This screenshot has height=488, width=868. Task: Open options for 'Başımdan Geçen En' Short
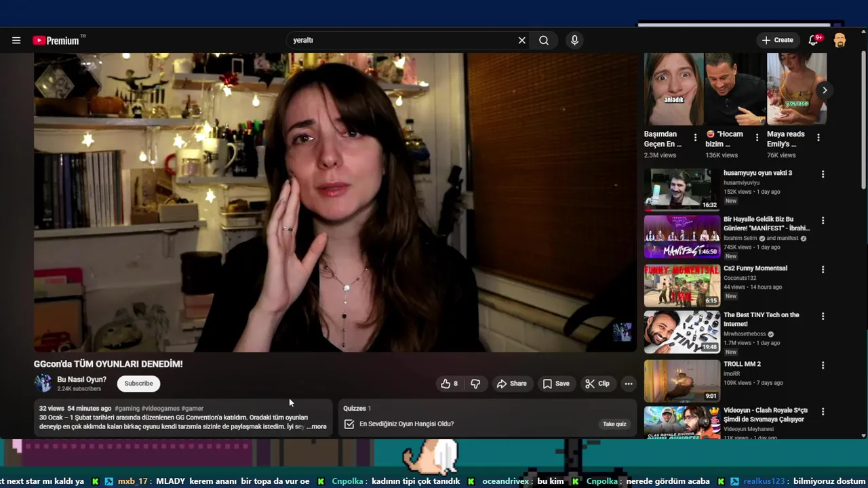pos(695,138)
